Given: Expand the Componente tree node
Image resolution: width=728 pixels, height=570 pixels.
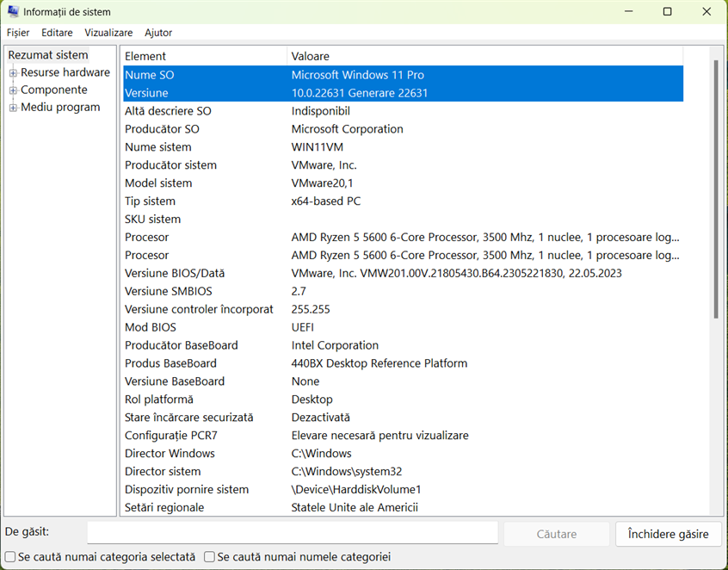Looking at the screenshot, I should tap(13, 90).
